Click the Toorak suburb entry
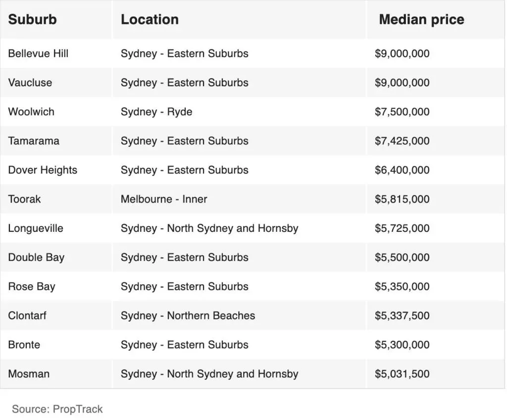Screen dimensions: 507x420 [x=24, y=200]
